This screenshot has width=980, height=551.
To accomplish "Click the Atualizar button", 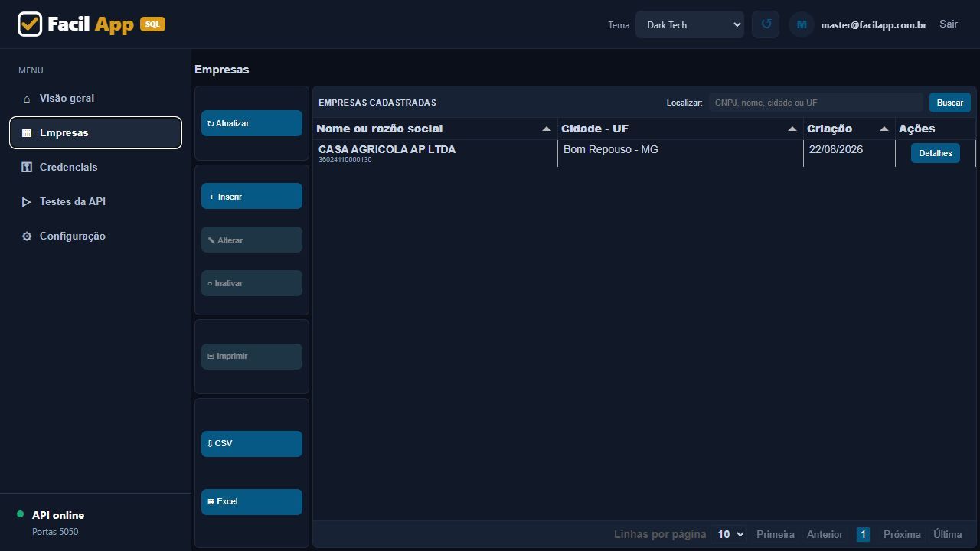I will coord(252,123).
